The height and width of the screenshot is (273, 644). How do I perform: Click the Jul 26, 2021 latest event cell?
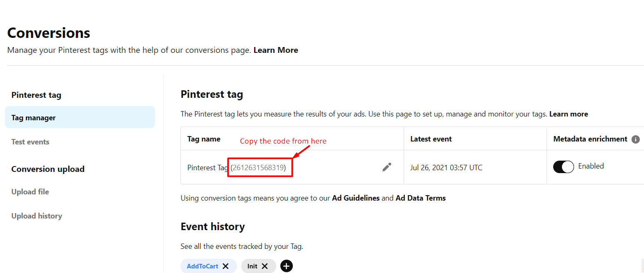pos(446,168)
